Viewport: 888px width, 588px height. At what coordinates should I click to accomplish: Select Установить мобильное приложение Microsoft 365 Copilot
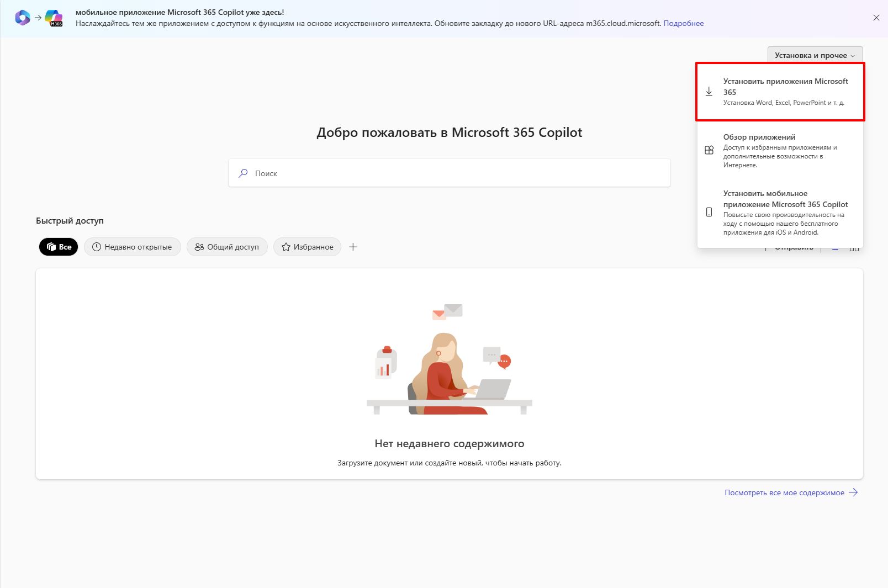point(780,213)
